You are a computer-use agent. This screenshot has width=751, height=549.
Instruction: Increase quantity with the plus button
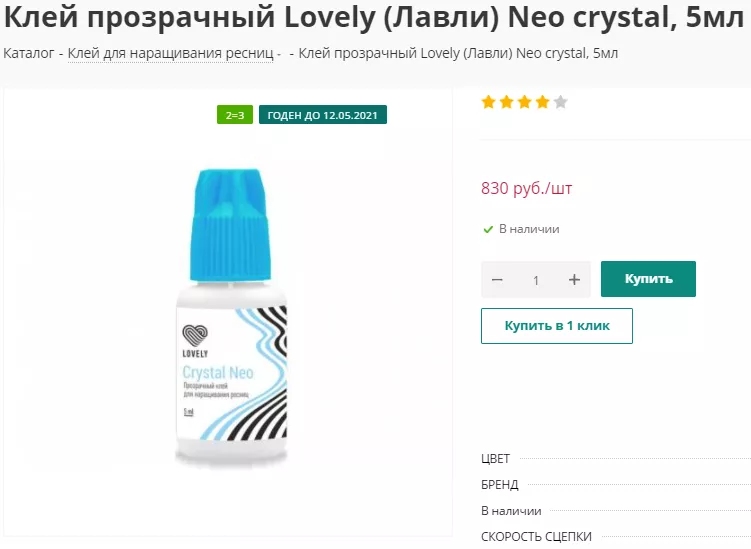coord(574,280)
